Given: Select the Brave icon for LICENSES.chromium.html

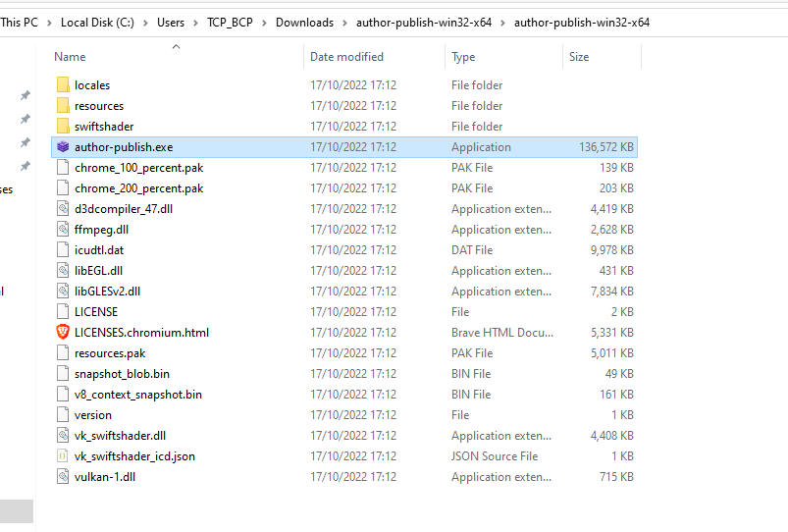Looking at the screenshot, I should click(63, 332).
